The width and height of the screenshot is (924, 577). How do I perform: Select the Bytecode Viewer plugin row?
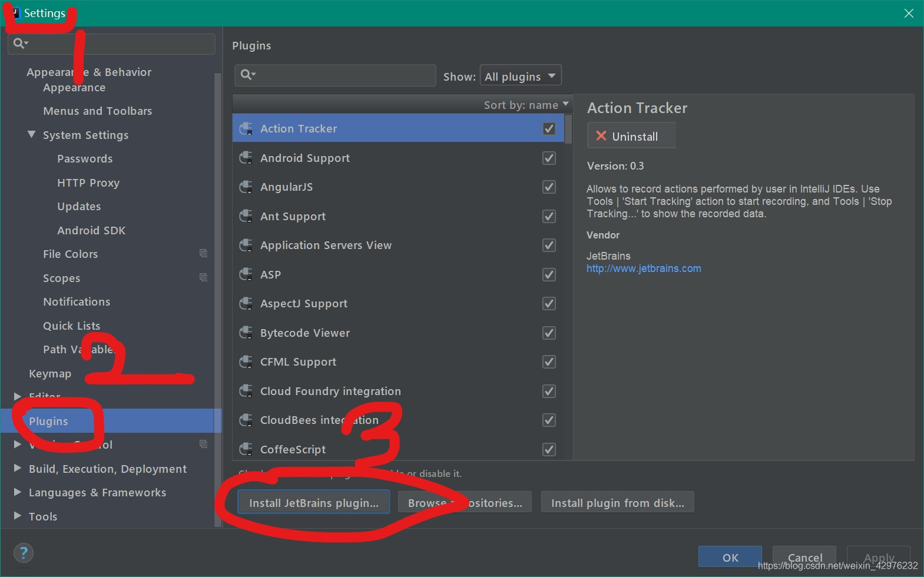click(399, 333)
